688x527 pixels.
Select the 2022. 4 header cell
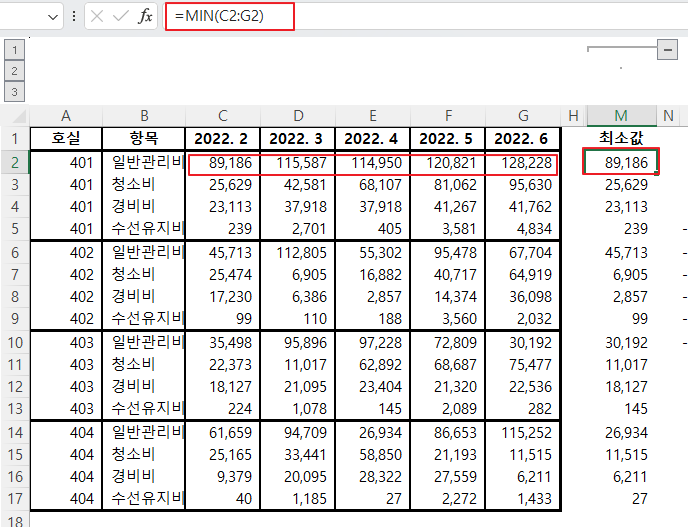372,139
